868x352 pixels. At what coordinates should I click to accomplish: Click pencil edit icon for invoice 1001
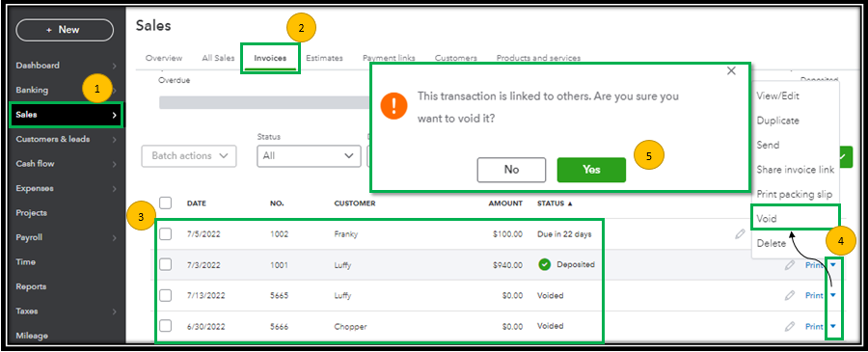coord(790,265)
